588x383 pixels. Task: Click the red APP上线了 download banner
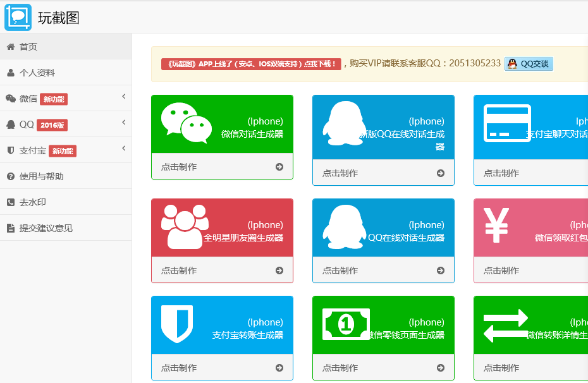tap(251, 64)
